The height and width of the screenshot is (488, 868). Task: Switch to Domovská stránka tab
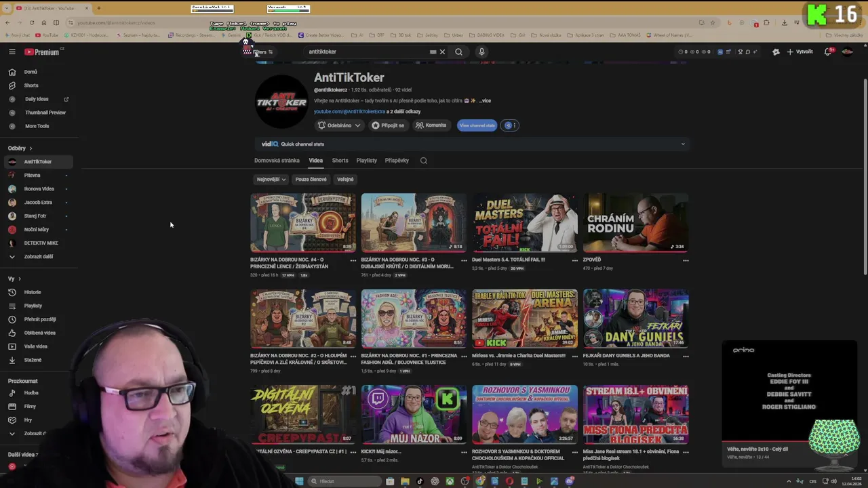pos(277,161)
